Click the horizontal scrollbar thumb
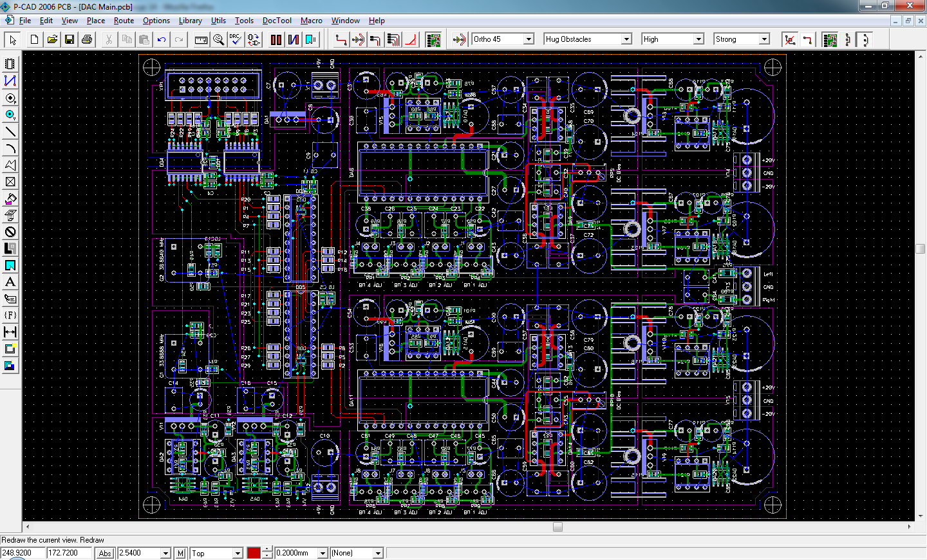 coord(558,527)
